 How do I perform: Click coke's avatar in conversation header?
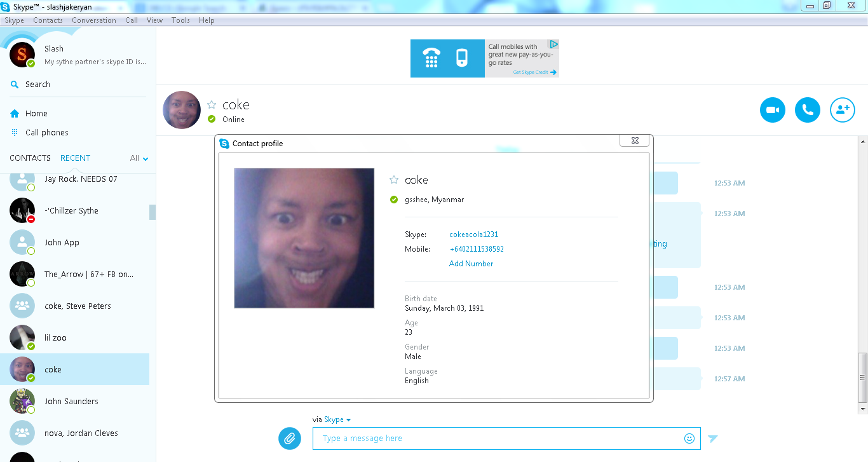tap(182, 110)
